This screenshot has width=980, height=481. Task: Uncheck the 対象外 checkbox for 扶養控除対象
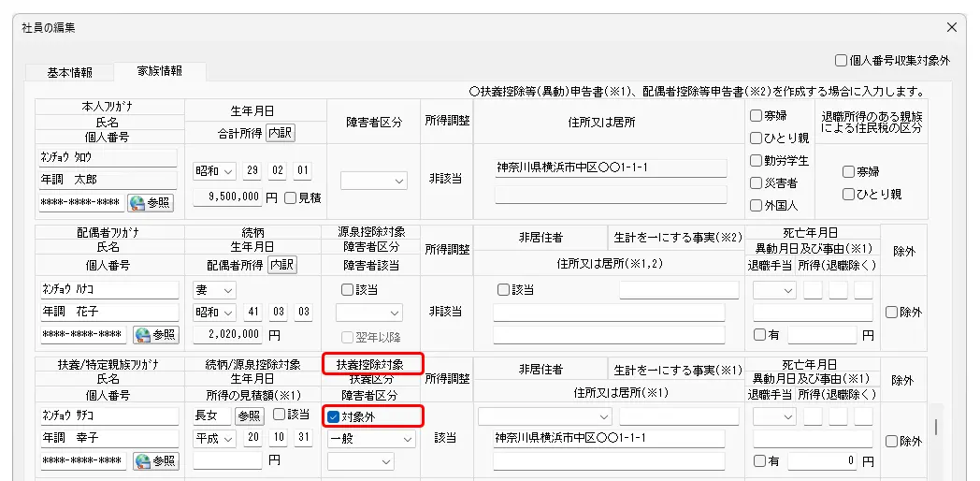[335, 416]
